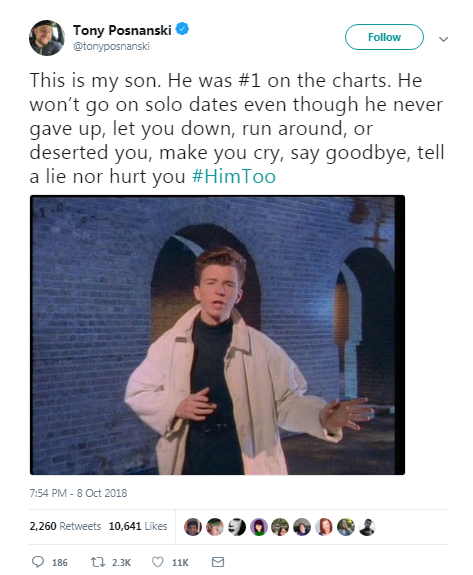Click Tony Posnanski display name
Image resolution: width=473 pixels, height=575 pixels.
click(122, 30)
